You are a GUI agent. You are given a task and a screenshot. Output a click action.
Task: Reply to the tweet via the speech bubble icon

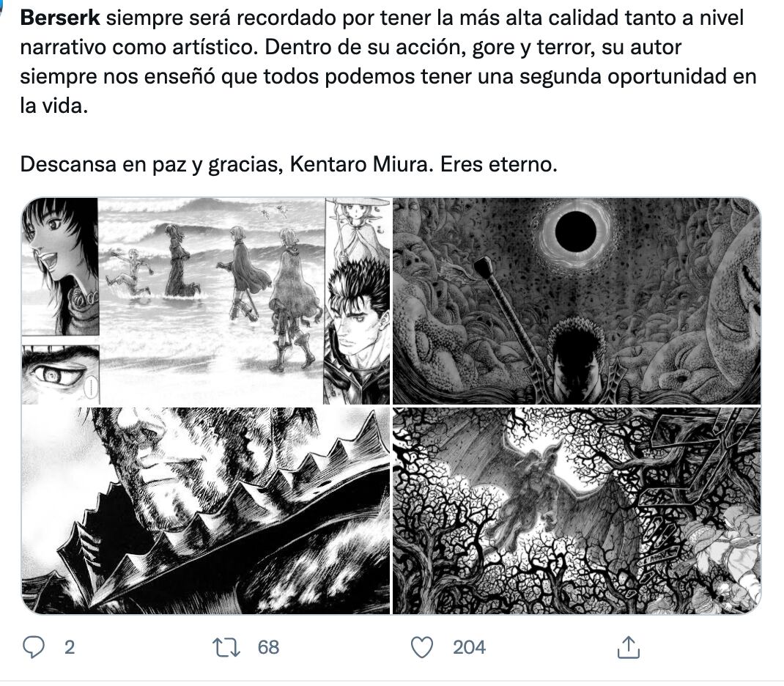32,647
